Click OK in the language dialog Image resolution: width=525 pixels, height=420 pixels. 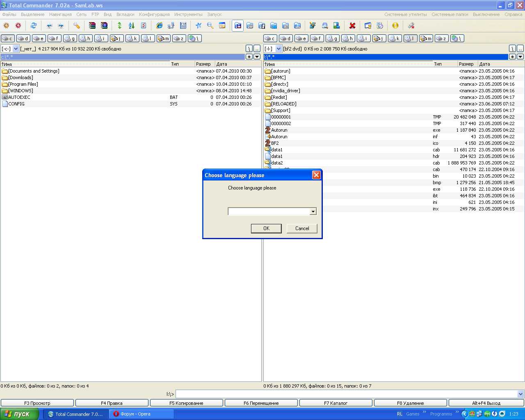266,228
